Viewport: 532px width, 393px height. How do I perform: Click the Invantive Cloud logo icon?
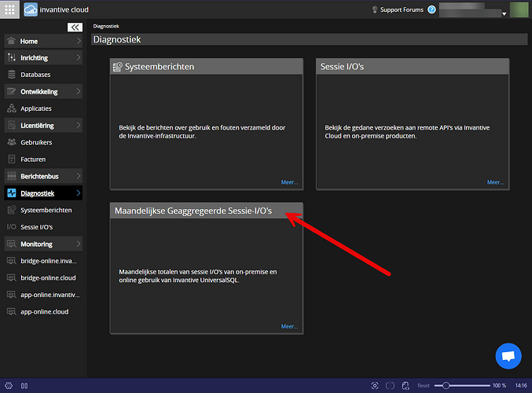[31, 10]
